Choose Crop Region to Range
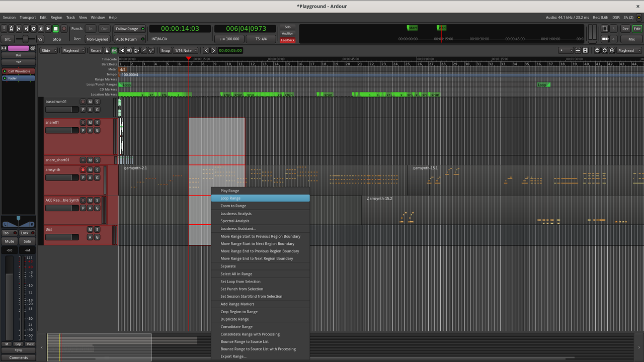 (x=260, y=312)
